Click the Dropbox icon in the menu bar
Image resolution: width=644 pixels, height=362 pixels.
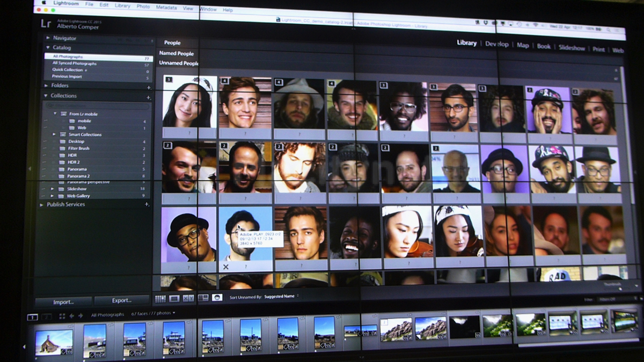486,23
